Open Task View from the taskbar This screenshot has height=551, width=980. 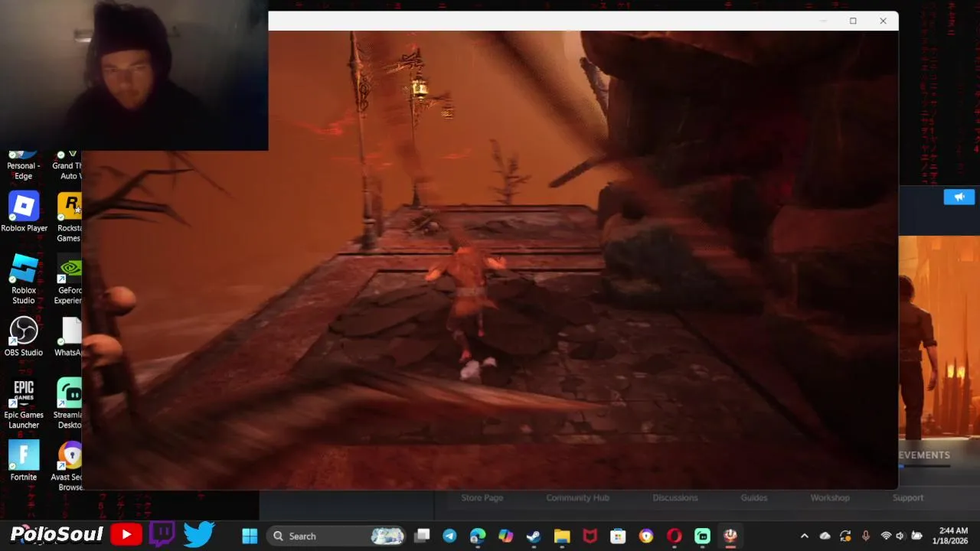point(422,536)
